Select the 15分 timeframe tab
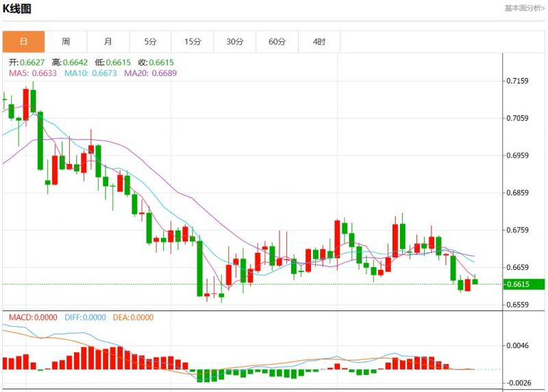548x392 pixels. [x=192, y=42]
